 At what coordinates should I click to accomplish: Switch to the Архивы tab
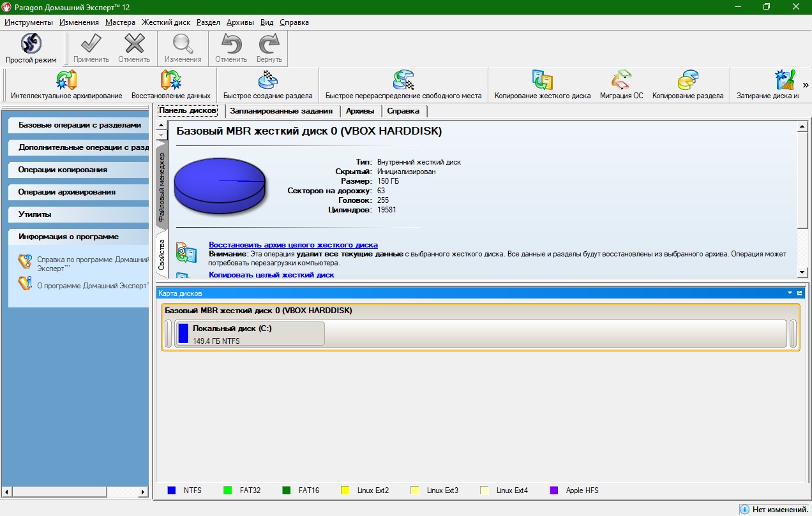[360, 111]
